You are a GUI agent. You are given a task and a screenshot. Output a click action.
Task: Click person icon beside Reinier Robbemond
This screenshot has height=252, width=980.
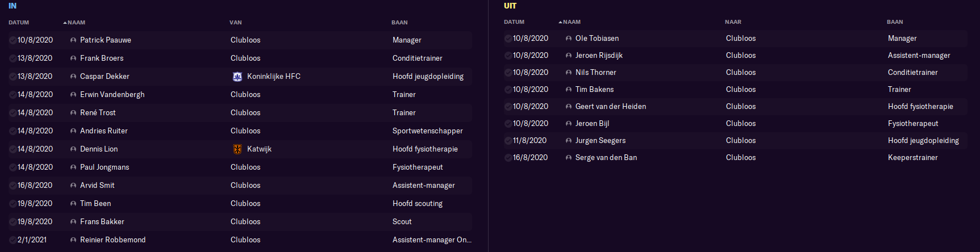(73, 240)
